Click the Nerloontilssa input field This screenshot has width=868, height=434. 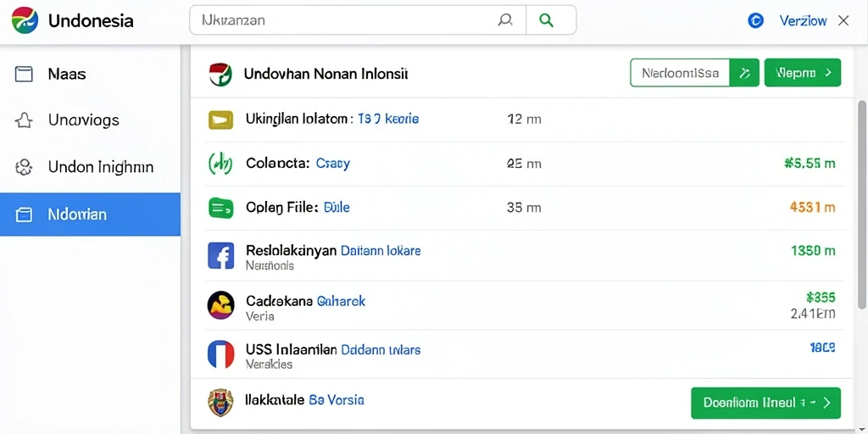681,73
